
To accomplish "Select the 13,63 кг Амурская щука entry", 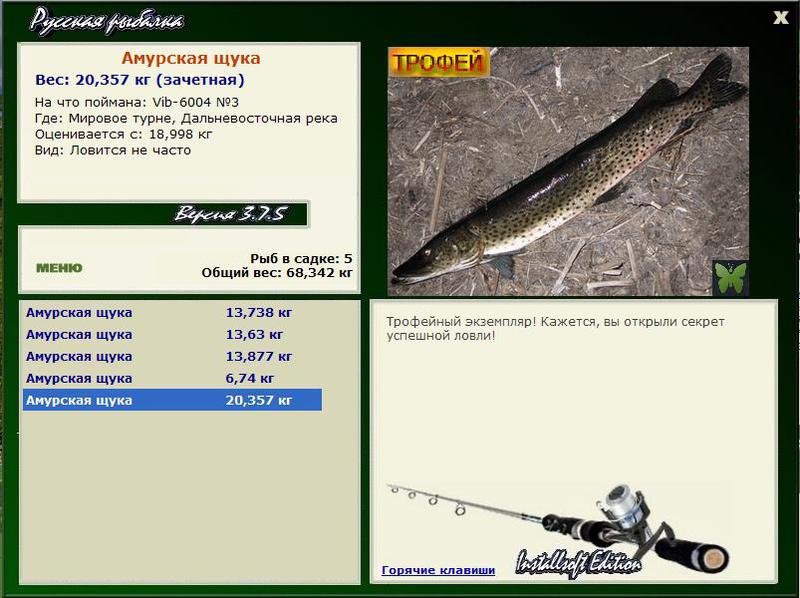I will [x=172, y=334].
